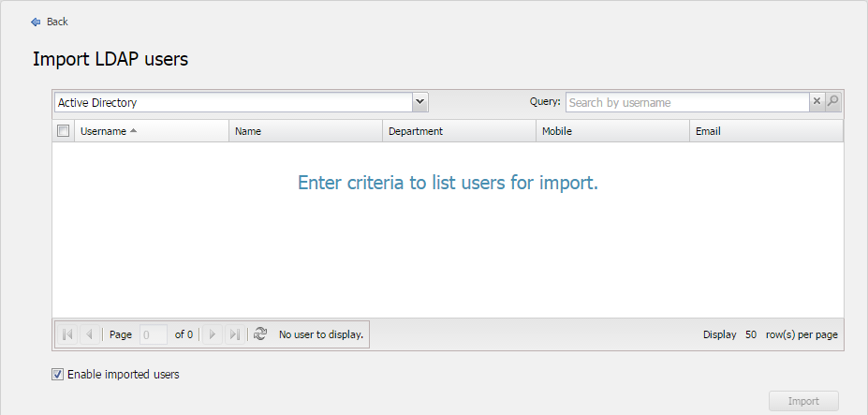Focus the Search by username field
The image size is (868, 415).
686,102
